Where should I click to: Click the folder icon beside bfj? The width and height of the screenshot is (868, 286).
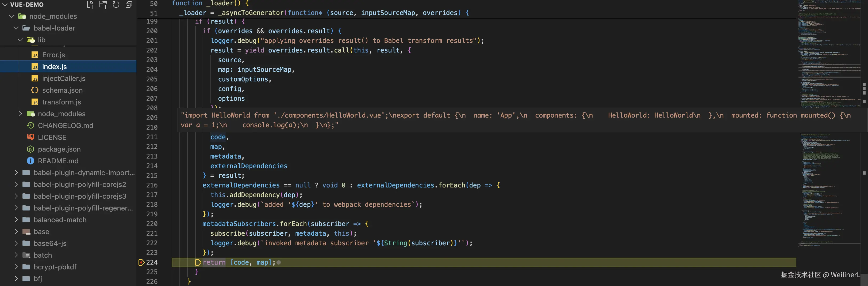pos(26,279)
